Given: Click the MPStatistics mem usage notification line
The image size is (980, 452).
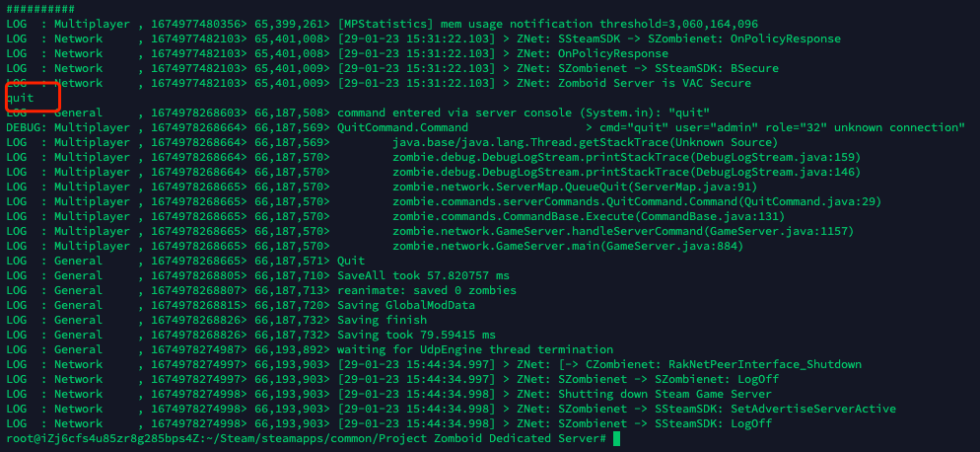Looking at the screenshot, I should 382,24.
